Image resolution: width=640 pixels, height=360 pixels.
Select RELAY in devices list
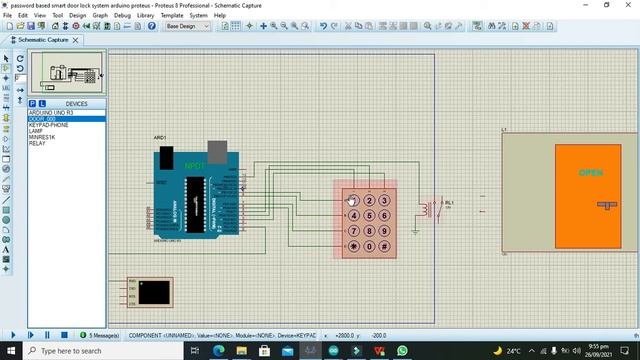67,143
